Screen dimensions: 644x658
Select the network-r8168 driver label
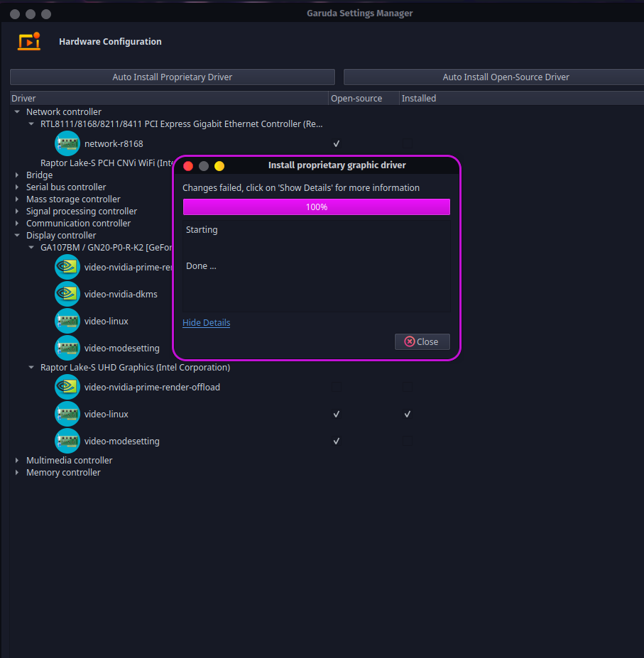114,143
